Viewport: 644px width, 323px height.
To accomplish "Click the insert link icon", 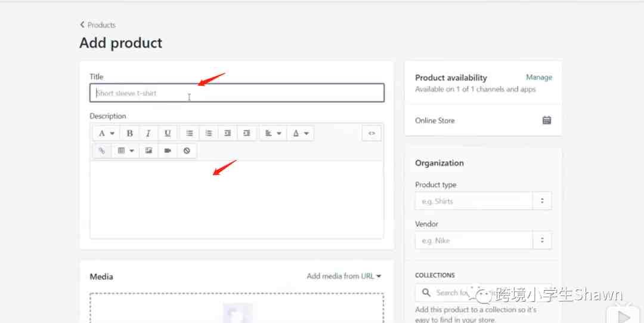I will tap(101, 151).
